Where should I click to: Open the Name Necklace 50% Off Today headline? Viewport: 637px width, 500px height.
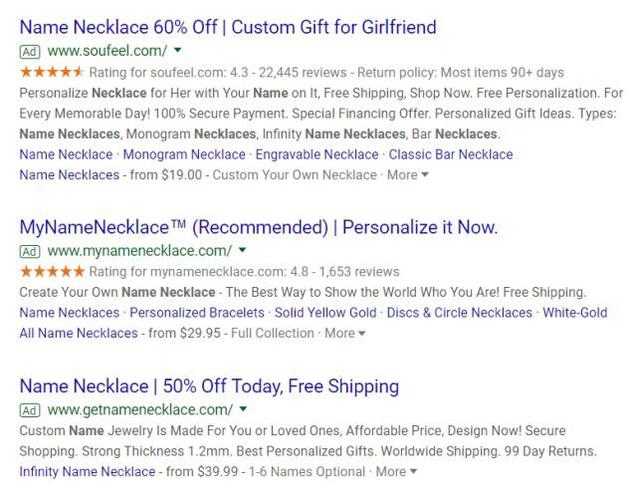[209, 386]
